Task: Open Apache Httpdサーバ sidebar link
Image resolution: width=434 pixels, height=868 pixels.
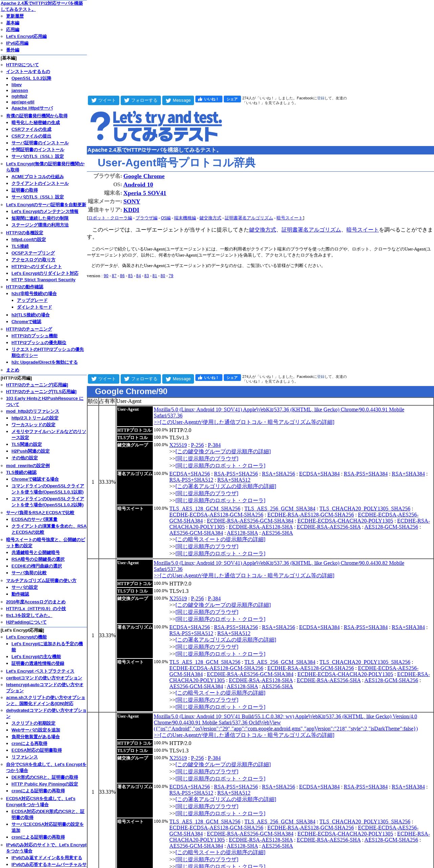Action: coord(32,108)
